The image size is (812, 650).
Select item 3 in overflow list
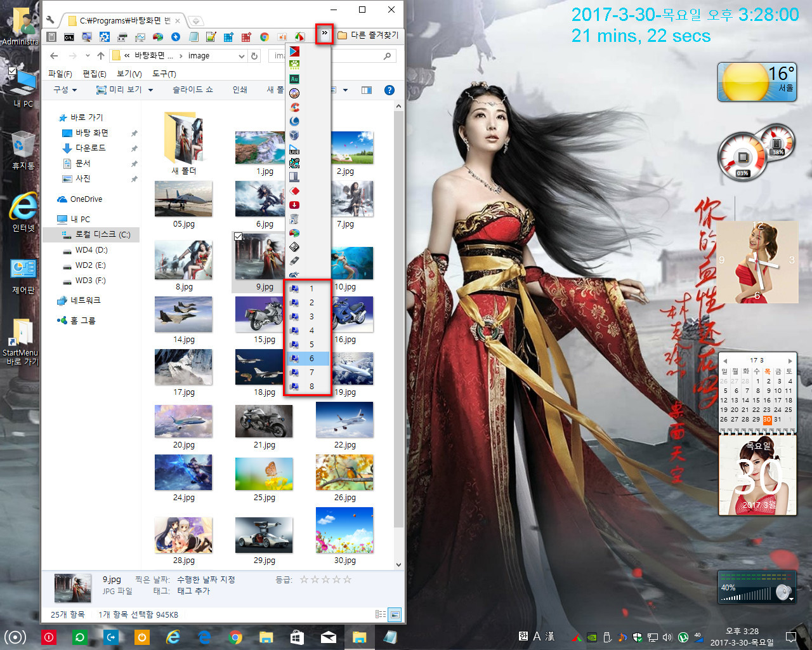(x=308, y=317)
